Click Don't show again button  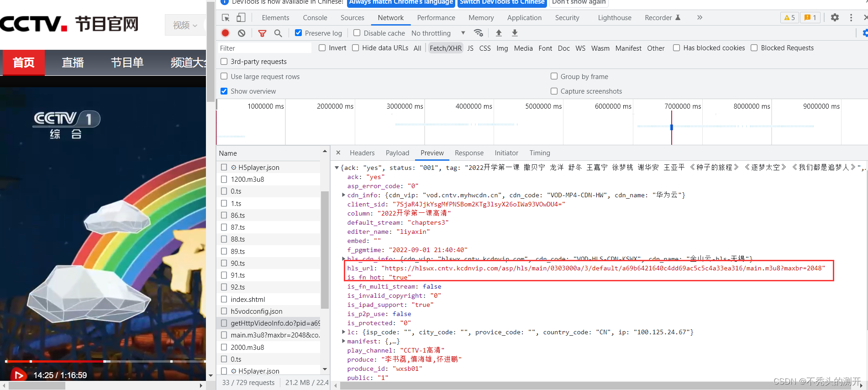tap(579, 2)
